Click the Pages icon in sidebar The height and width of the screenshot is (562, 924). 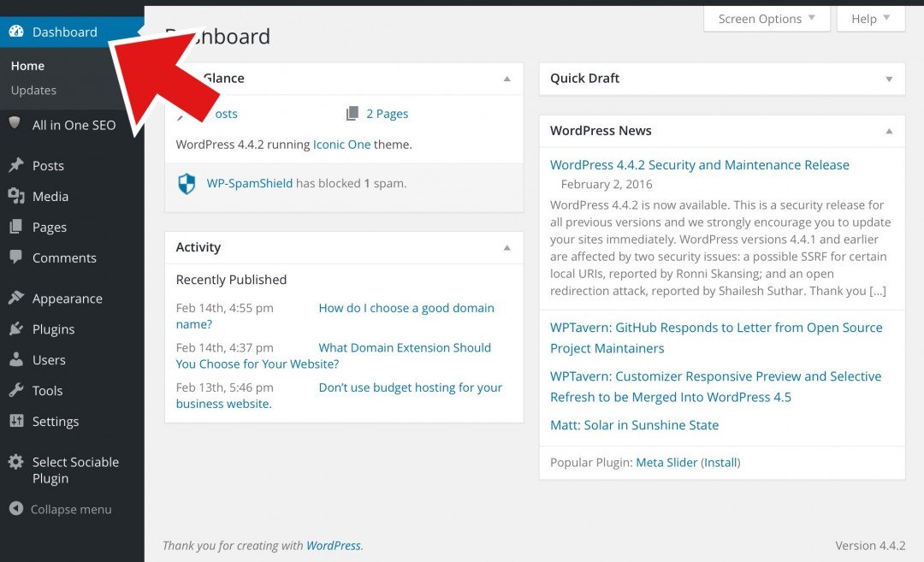[x=16, y=226]
